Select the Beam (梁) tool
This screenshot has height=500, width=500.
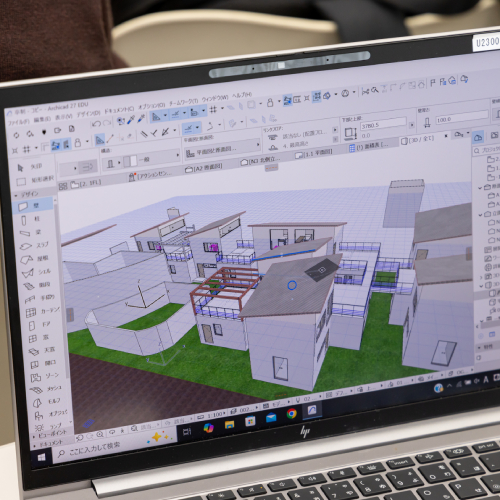click(33, 232)
